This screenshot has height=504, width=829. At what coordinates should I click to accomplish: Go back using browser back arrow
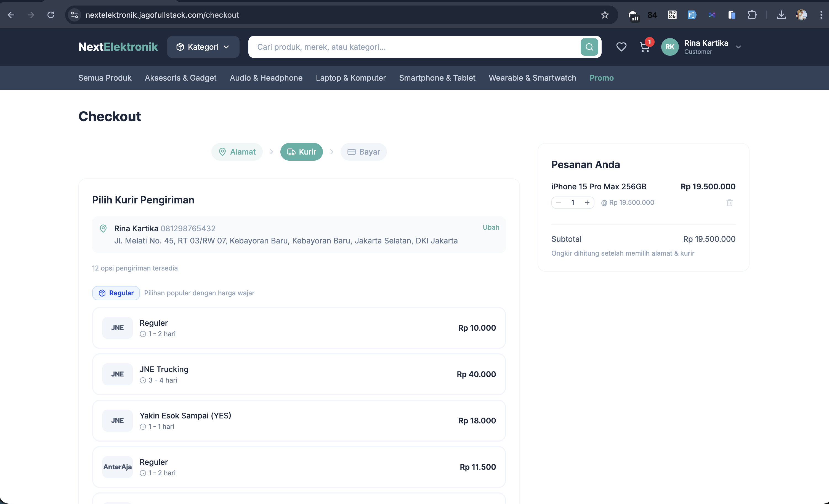pos(11,15)
